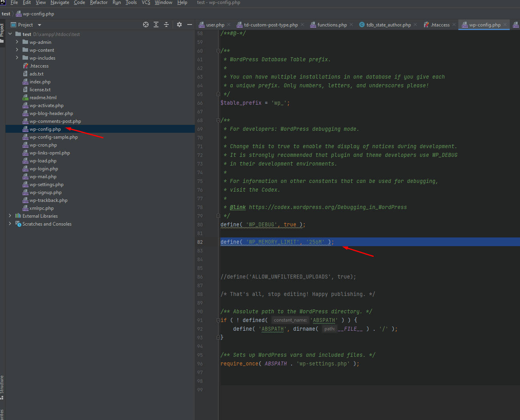520x420 pixels.
Task: Click the locate-in-project target icon
Action: [146, 24]
